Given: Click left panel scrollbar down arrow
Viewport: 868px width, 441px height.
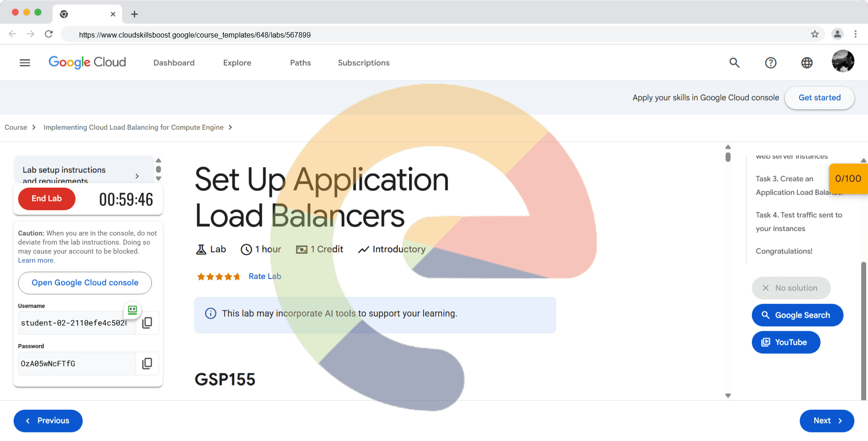Looking at the screenshot, I should pyautogui.click(x=158, y=179).
